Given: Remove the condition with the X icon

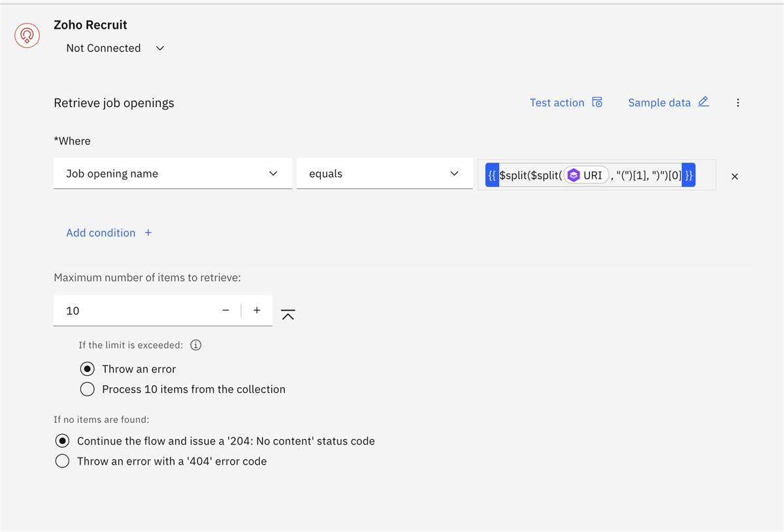Looking at the screenshot, I should pos(734,176).
